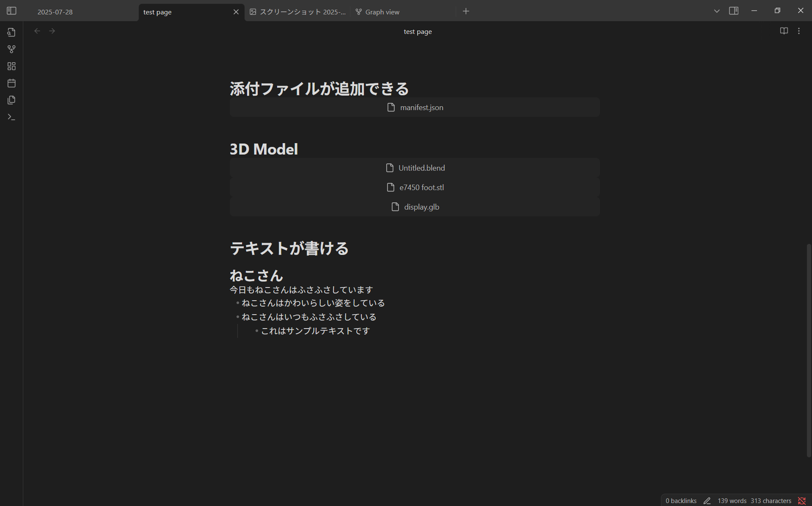
Task: Click the sync status icon
Action: (x=801, y=500)
